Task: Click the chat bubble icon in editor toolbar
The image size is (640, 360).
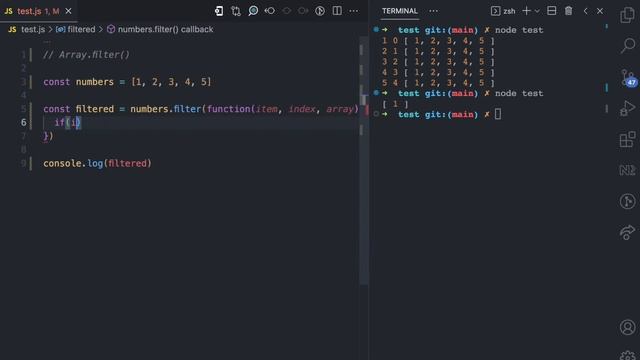Action: pos(253,11)
